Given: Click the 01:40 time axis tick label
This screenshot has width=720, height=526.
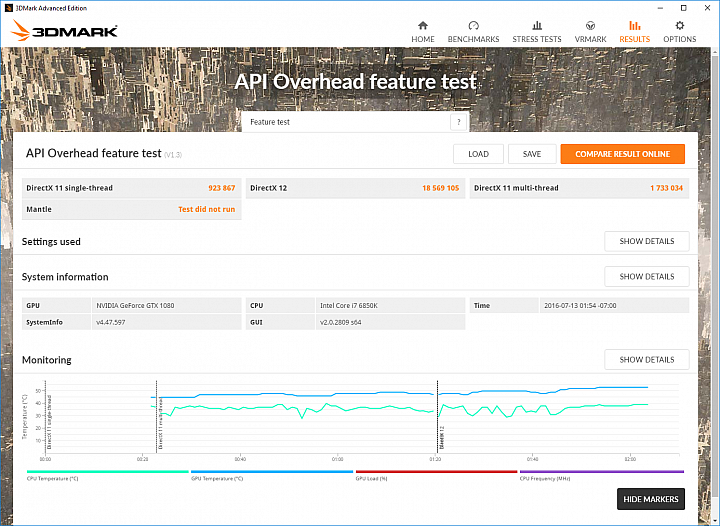Looking at the screenshot, I should point(533,459).
